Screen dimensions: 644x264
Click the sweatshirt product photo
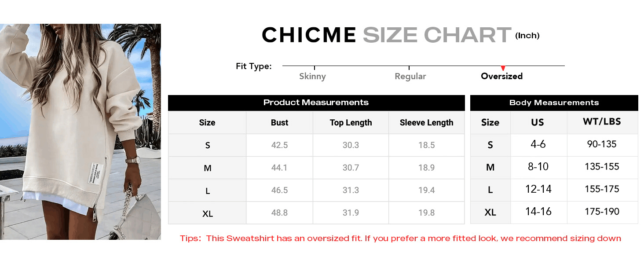[x=80, y=132]
